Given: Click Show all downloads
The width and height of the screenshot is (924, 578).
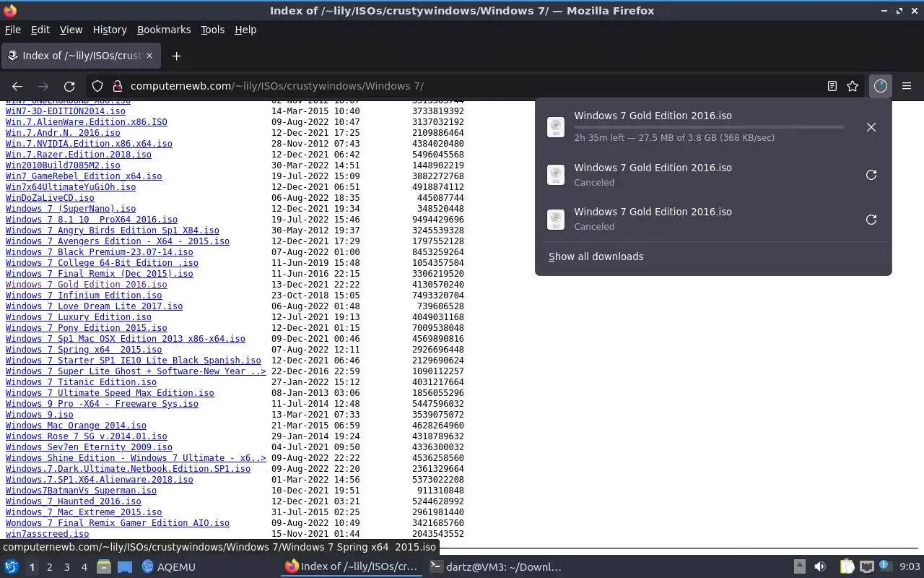Looking at the screenshot, I should pos(596,256).
